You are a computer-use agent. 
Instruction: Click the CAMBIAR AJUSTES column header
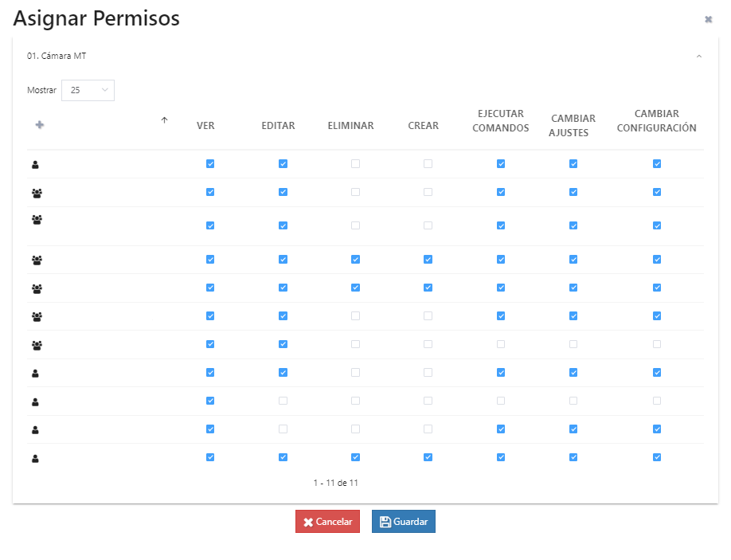tap(573, 126)
